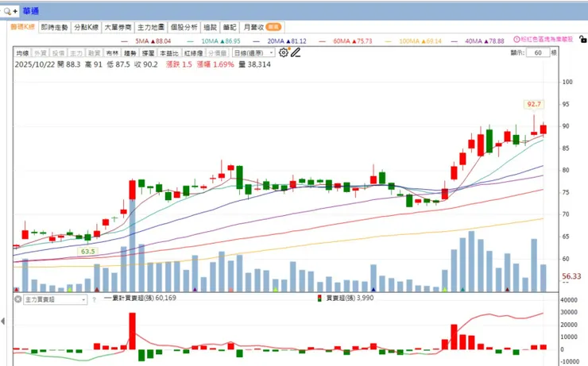
Task: Click the pink info circle icon in legend
Action: tap(516, 40)
